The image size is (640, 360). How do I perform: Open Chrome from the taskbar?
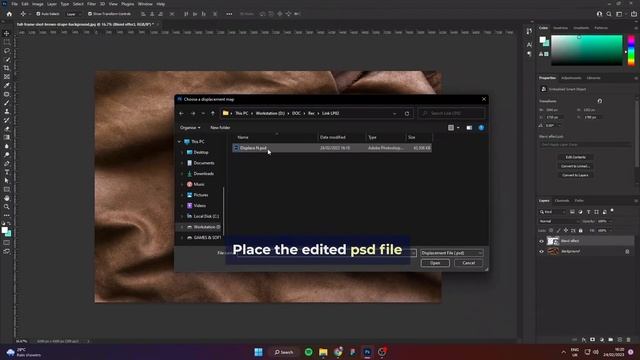[338, 352]
